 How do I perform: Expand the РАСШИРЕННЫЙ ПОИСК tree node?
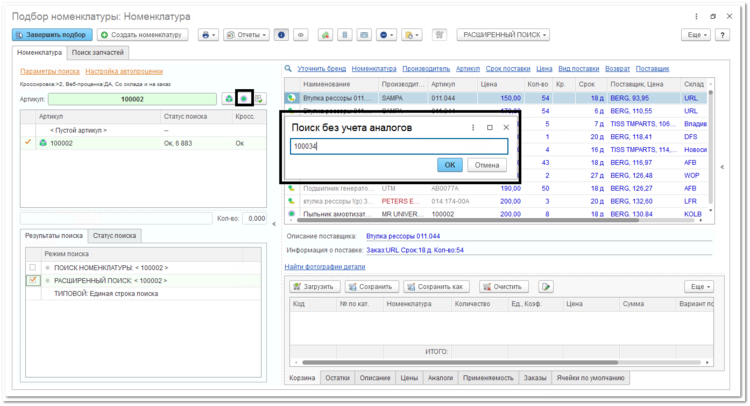(x=48, y=281)
